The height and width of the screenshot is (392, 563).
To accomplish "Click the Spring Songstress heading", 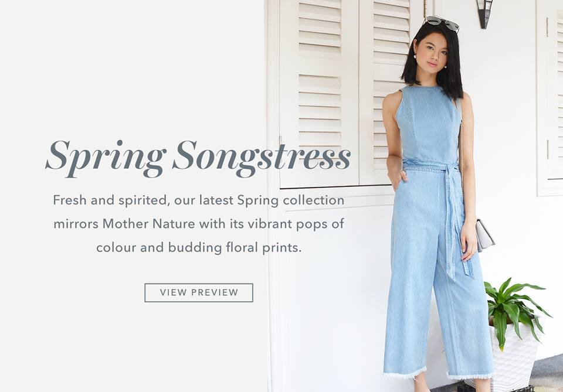I will coord(198,157).
